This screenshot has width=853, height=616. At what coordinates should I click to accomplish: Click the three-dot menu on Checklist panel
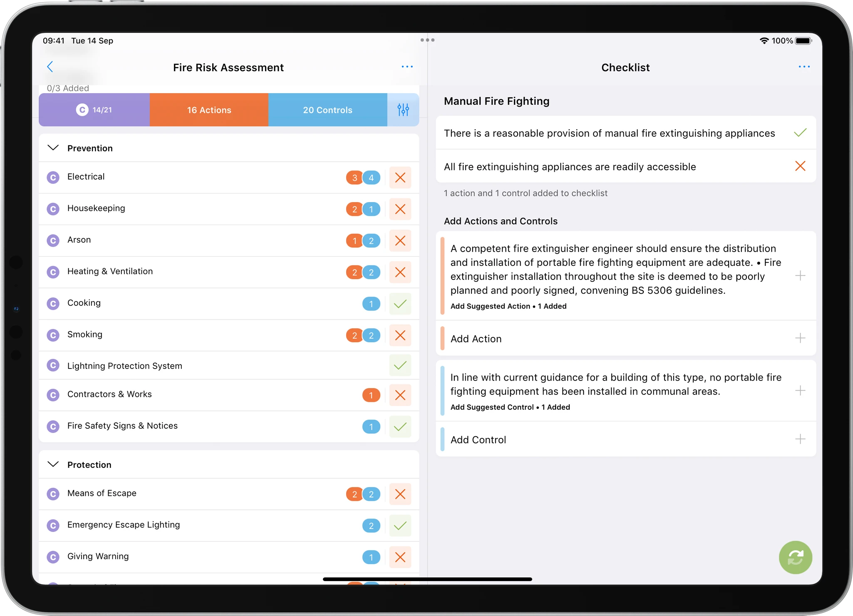pos(805,67)
